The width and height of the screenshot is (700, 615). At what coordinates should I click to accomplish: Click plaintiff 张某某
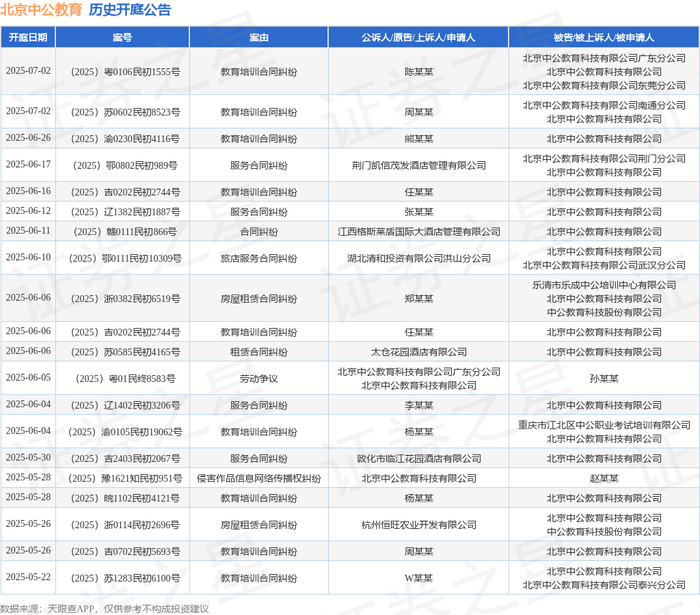tap(419, 212)
